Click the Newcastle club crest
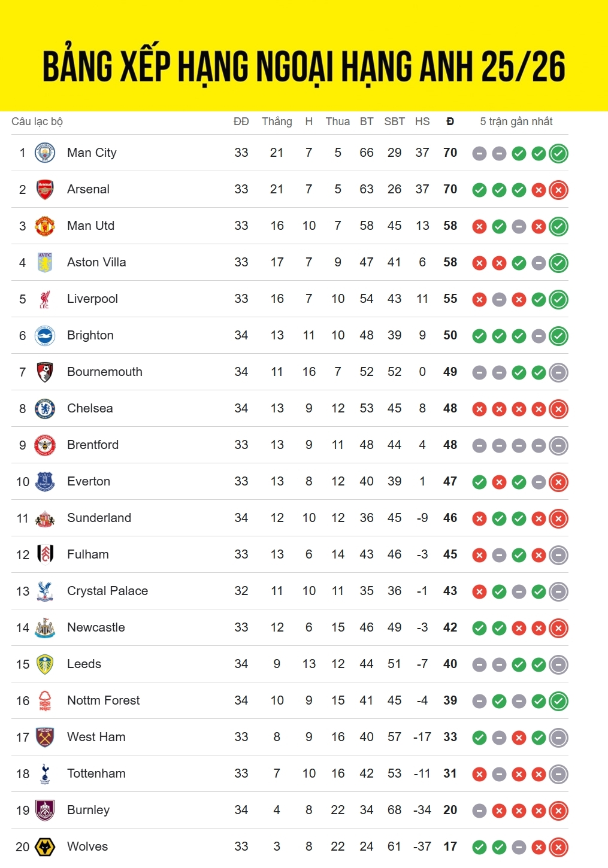The image size is (608, 868). [x=45, y=628]
